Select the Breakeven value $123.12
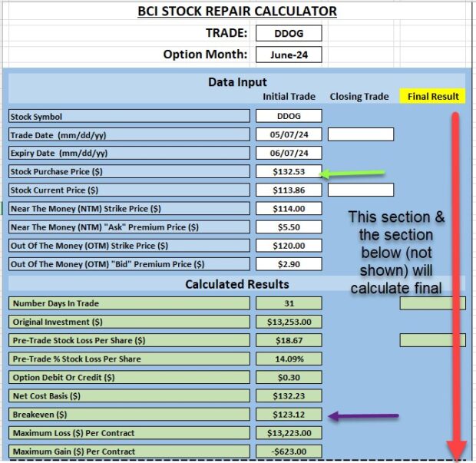This screenshot has width=476, height=463. click(289, 415)
